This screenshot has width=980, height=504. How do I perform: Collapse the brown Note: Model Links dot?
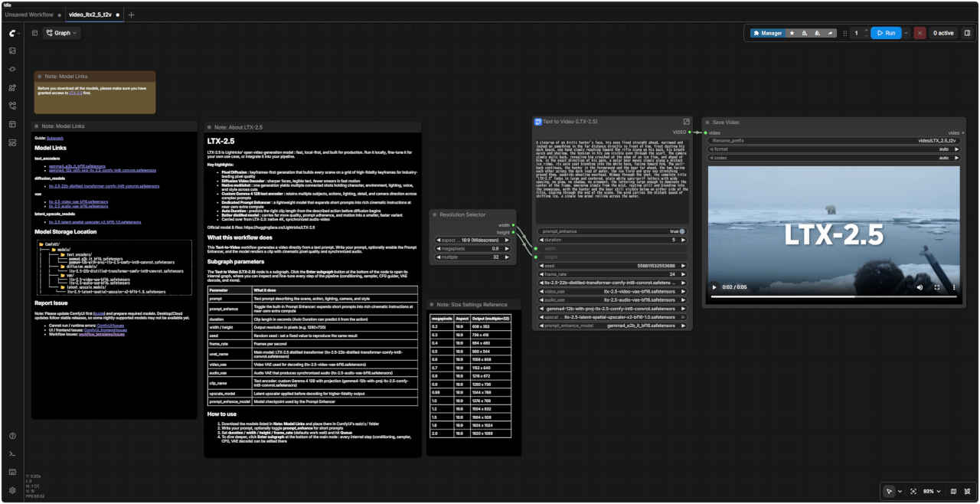40,77
